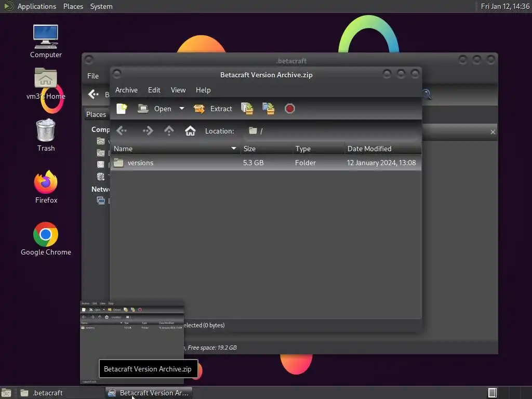Click the Open archive toolbar button
The image size is (532, 399).
(x=154, y=109)
